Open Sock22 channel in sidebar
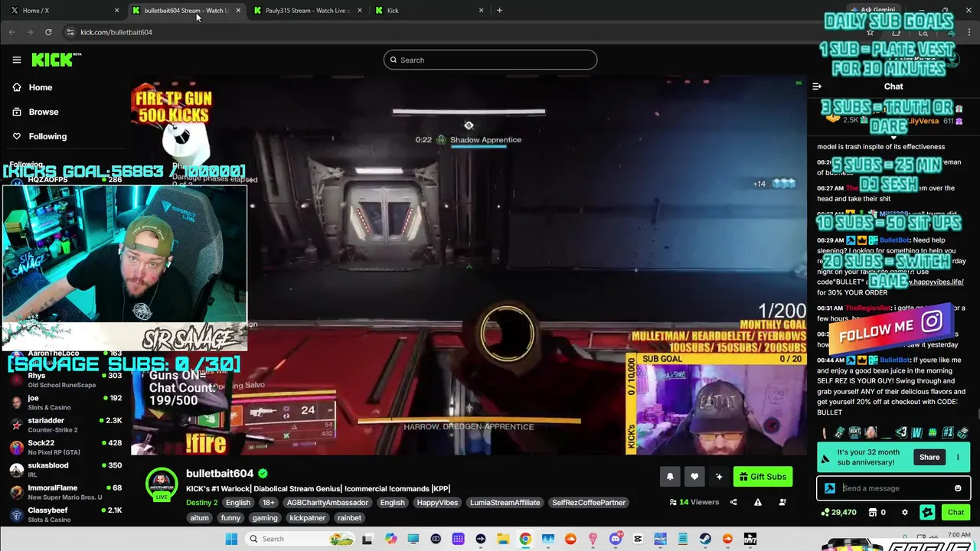The width and height of the screenshot is (980, 551). coord(65,447)
